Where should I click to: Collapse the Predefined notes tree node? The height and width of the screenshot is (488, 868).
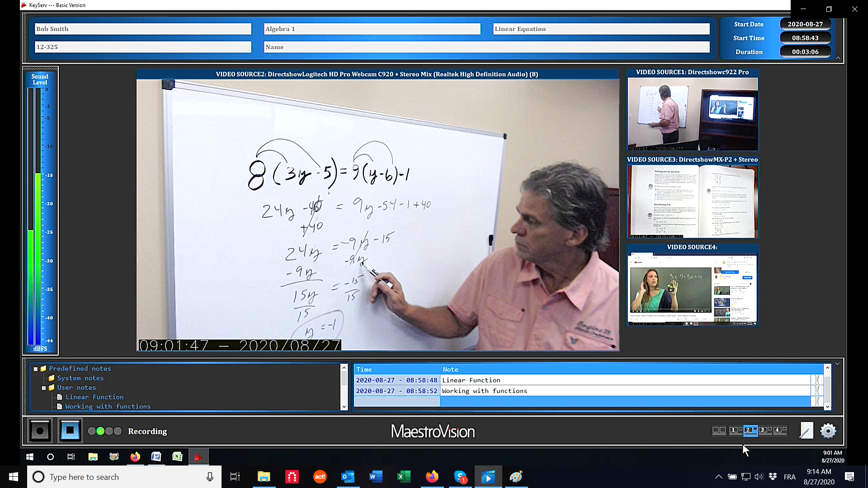36,369
